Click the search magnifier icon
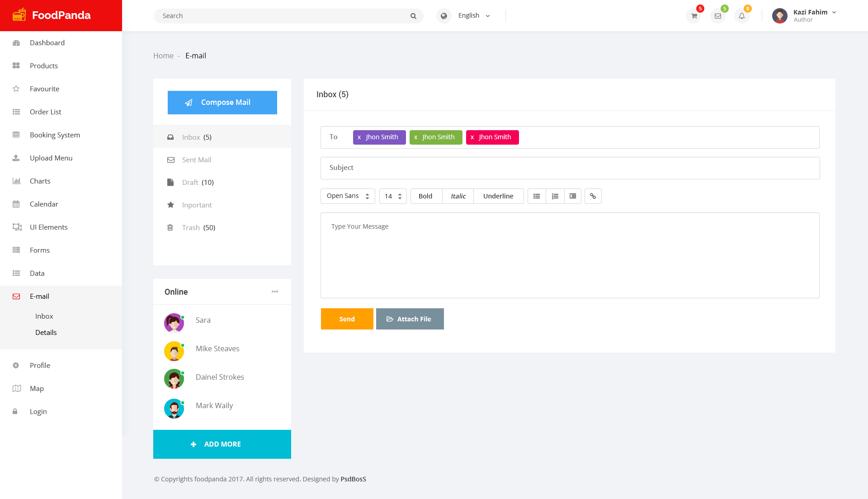868x499 pixels. tap(413, 15)
